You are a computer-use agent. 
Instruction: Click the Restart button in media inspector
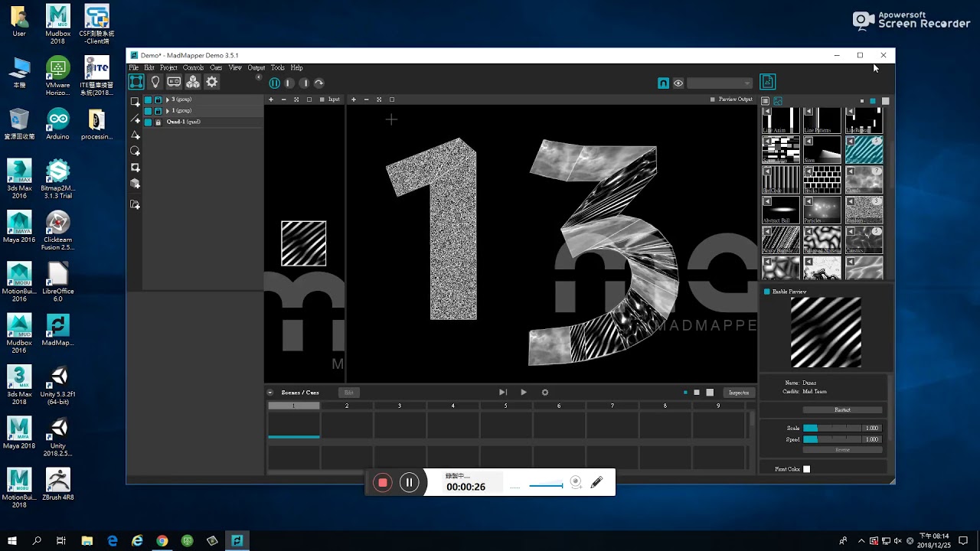pyautogui.click(x=842, y=410)
